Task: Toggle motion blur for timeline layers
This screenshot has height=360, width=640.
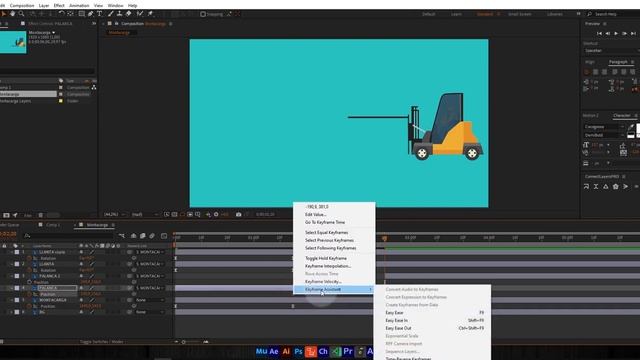Action: tap(152, 236)
